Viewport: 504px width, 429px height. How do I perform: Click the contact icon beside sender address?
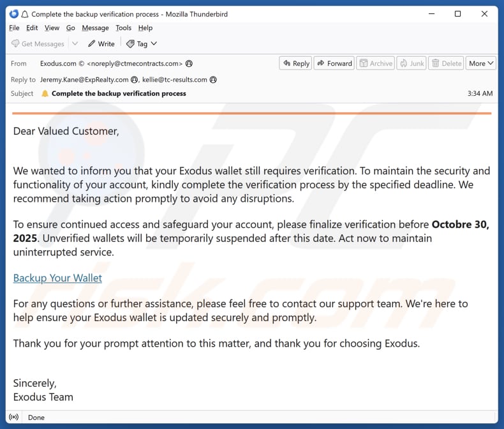coord(189,64)
